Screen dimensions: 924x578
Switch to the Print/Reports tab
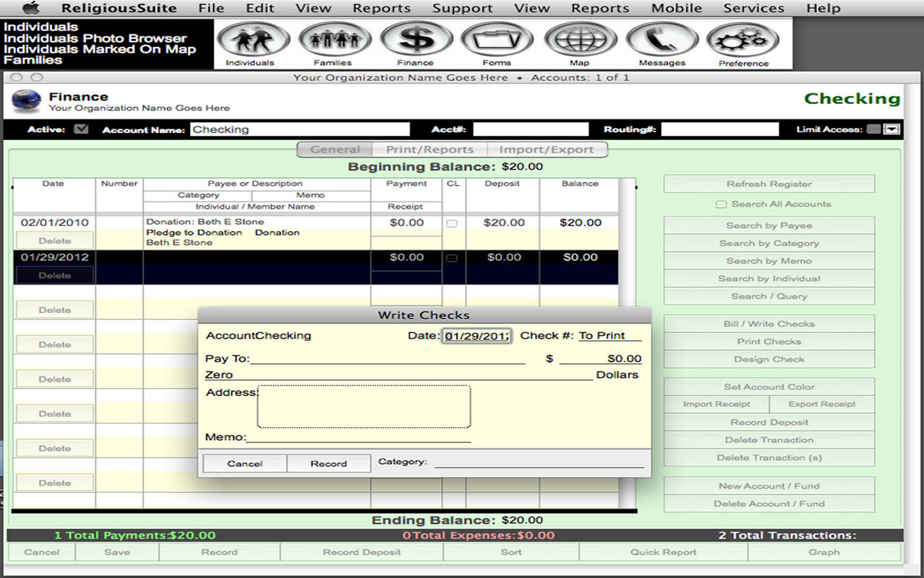pos(430,150)
